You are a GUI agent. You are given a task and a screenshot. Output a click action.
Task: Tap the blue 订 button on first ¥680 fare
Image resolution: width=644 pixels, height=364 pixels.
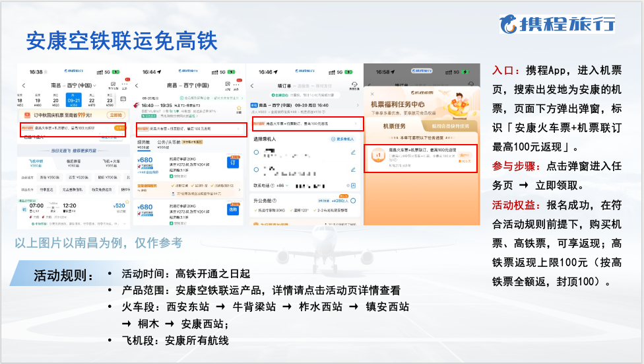click(233, 162)
